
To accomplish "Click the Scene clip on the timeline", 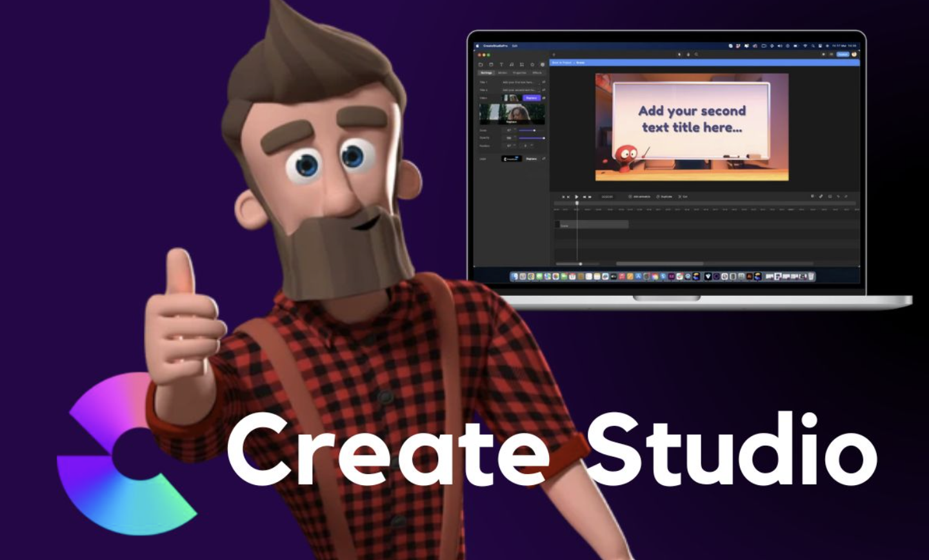I will pyautogui.click(x=592, y=225).
